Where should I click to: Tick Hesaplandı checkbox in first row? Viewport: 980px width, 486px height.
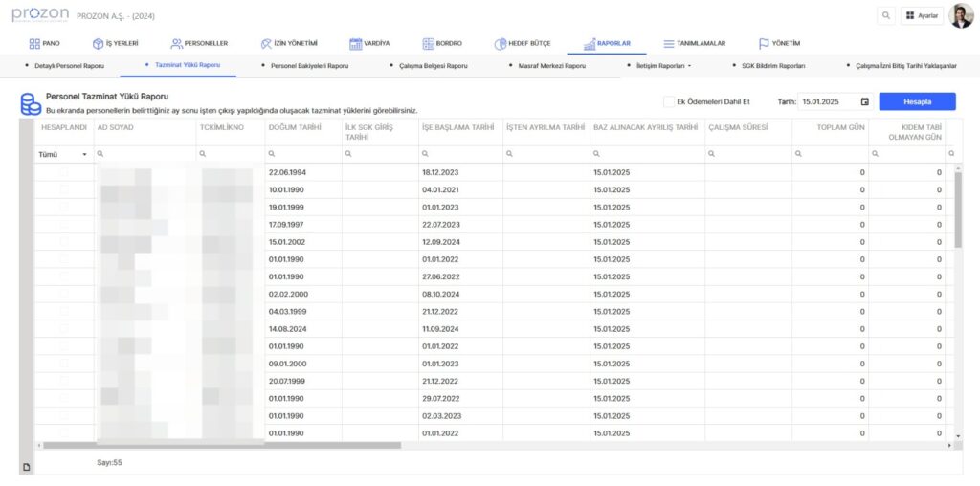tap(64, 172)
